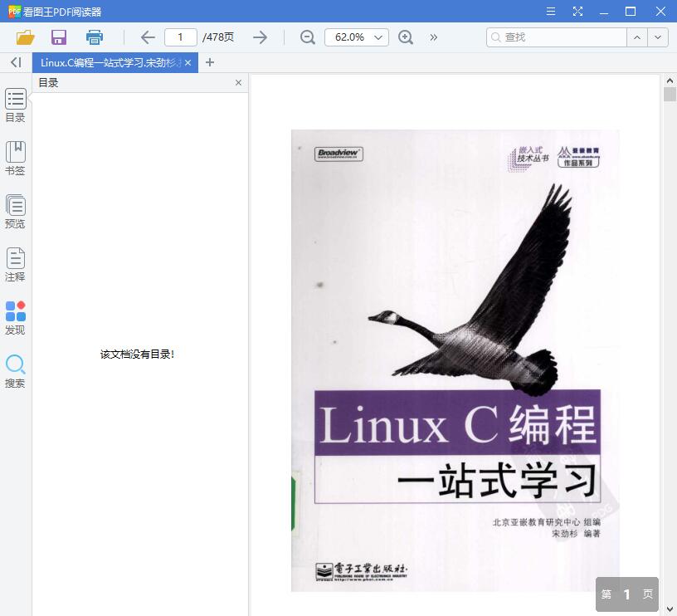Collapse the sidebar with the left chevron button
This screenshot has height=616, width=677.
click(x=16, y=62)
